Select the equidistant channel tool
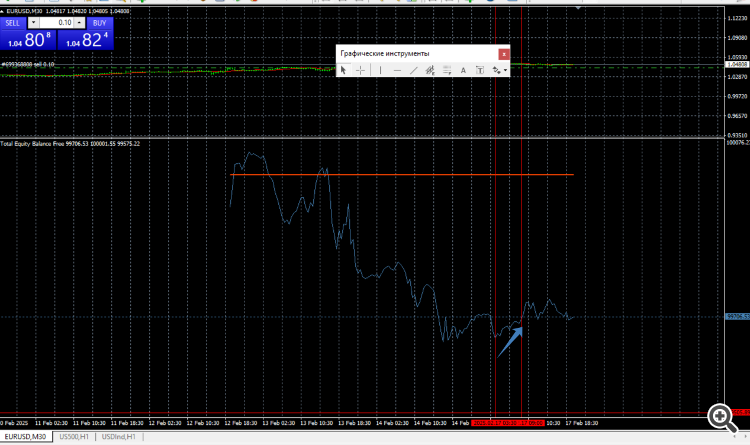This screenshot has height=445, width=750. tap(430, 70)
